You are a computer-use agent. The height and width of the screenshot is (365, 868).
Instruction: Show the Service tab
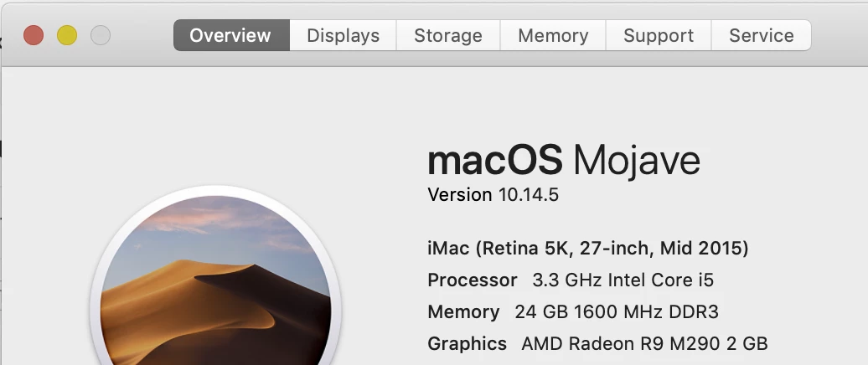pyautogui.click(x=761, y=35)
